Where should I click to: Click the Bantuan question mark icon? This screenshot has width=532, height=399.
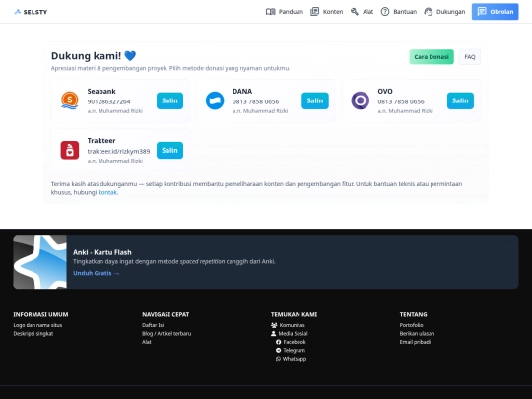click(385, 12)
